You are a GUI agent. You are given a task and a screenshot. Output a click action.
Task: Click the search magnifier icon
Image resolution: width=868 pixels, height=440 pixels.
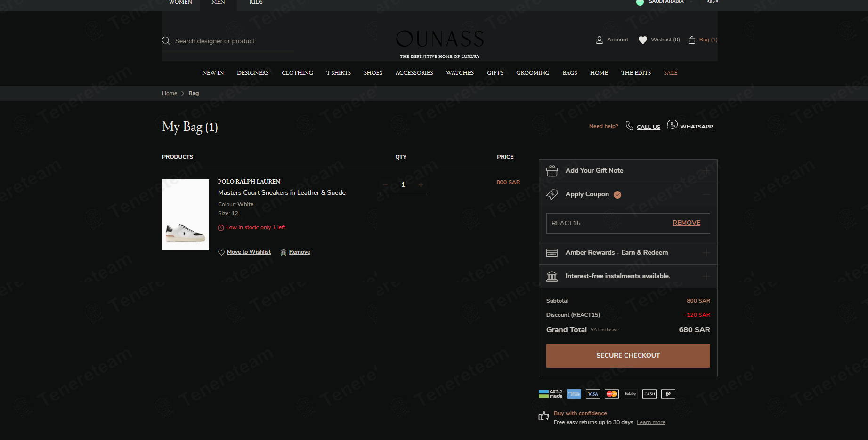pyautogui.click(x=166, y=41)
